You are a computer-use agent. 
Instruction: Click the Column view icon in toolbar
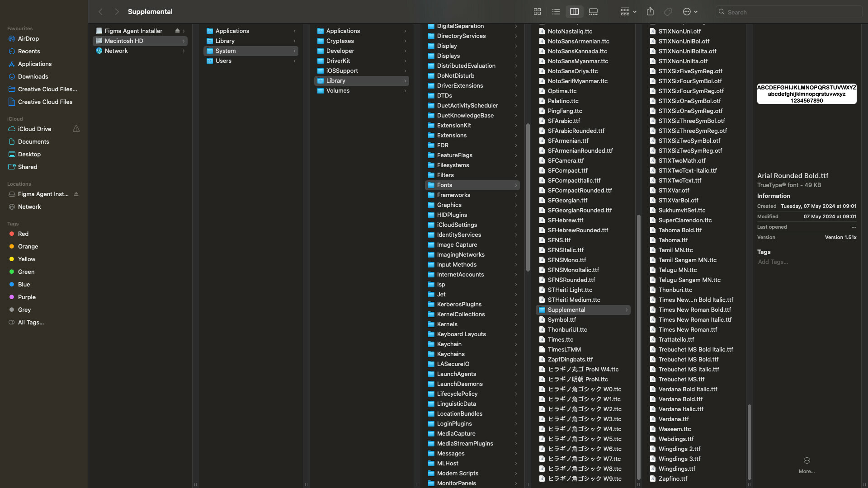point(575,12)
